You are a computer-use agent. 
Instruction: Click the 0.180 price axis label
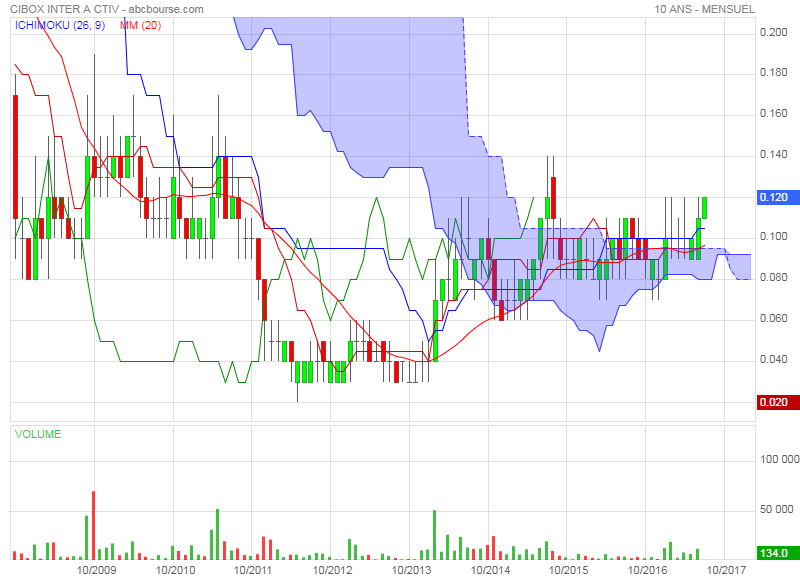point(773,72)
